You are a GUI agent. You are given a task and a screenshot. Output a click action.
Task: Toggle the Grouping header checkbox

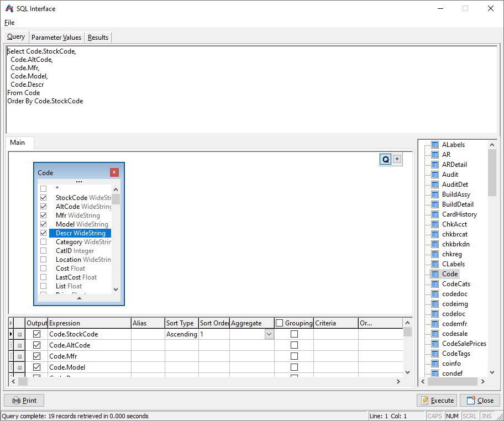click(280, 323)
